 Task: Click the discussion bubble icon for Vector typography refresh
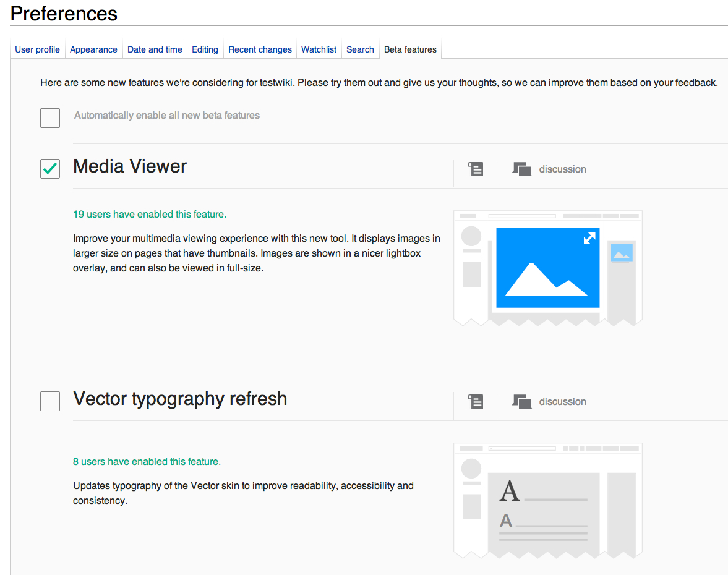[523, 401]
